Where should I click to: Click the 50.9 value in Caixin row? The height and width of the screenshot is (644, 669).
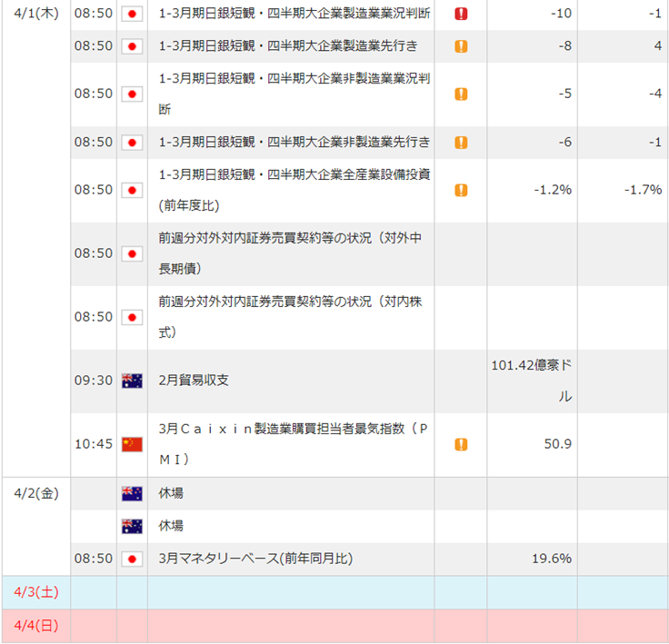tap(557, 444)
